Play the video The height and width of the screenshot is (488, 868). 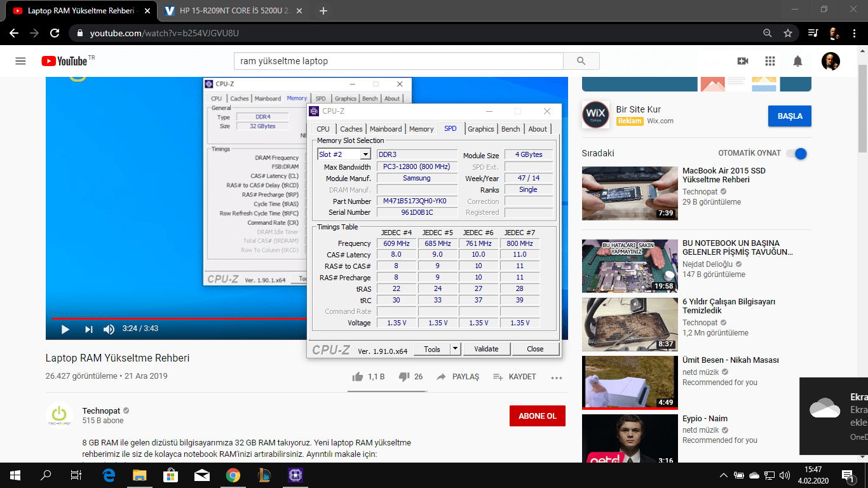point(65,329)
